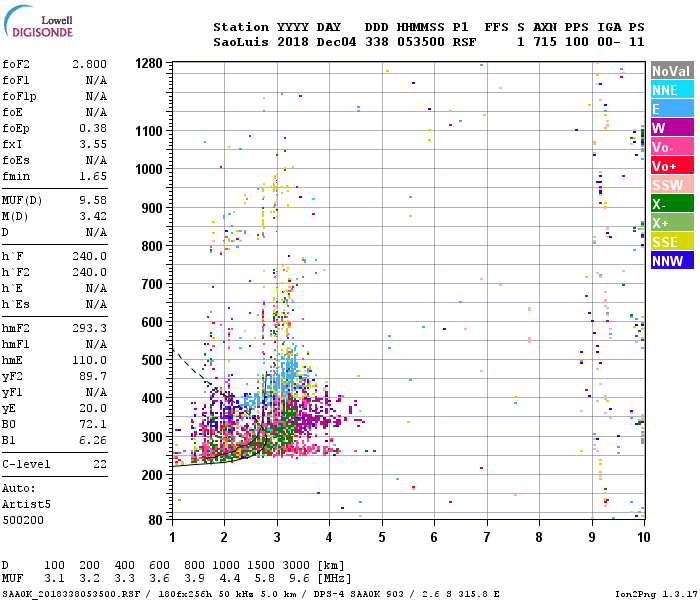Viewport: 700px width, 600px height.
Task: Select the W purple legend swatch
Action: (x=672, y=128)
